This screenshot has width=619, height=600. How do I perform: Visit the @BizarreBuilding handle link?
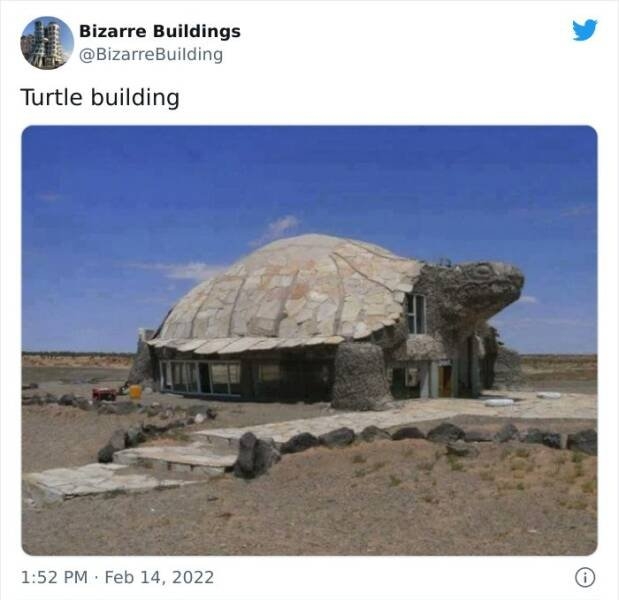(151, 54)
